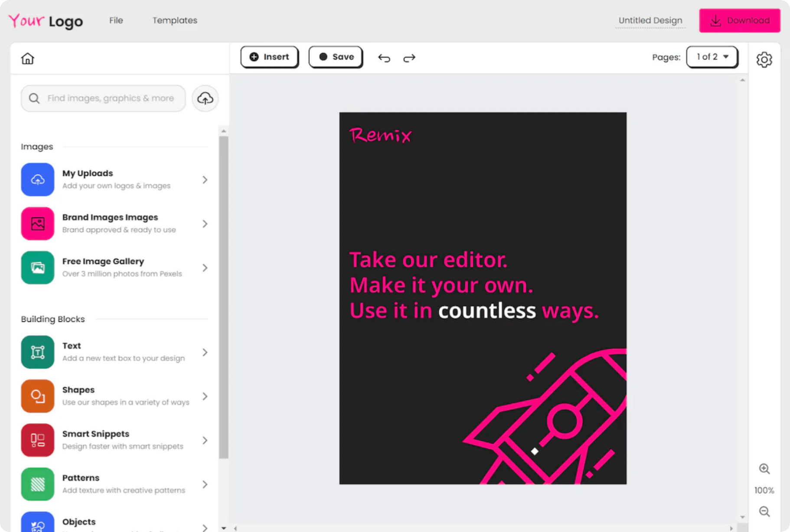Click the My Uploads blue icon
The width and height of the screenshot is (790, 532).
coord(38,179)
